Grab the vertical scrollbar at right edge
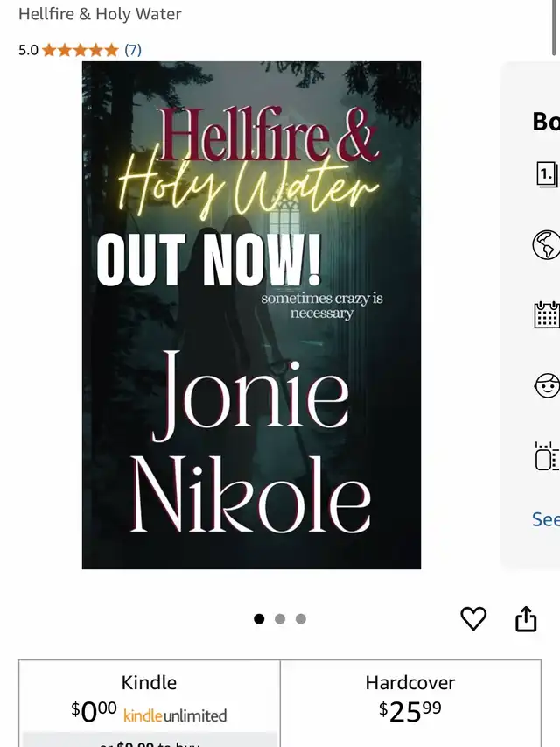 pos(554,27)
